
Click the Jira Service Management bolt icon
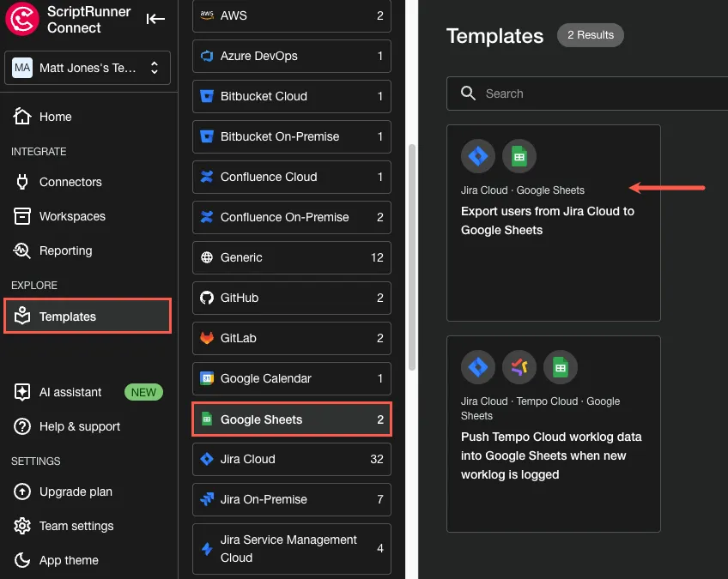tap(207, 549)
